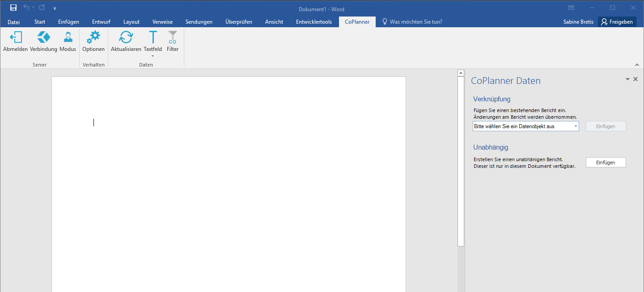Image resolution: width=644 pixels, height=292 pixels.
Task: Click the 'Was möchten Sie tun?' search box
Action: (x=416, y=22)
